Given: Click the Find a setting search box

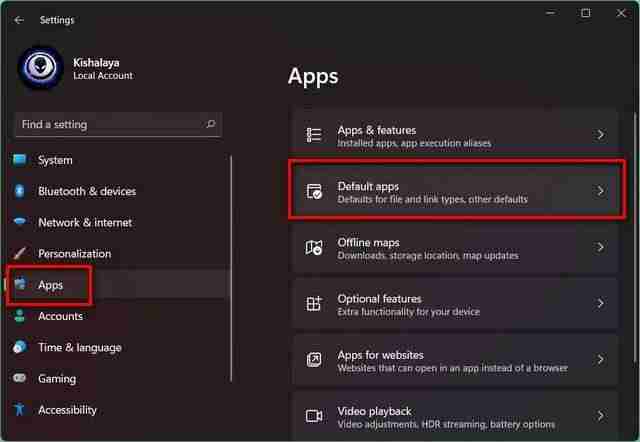Looking at the screenshot, I should pos(110,125).
